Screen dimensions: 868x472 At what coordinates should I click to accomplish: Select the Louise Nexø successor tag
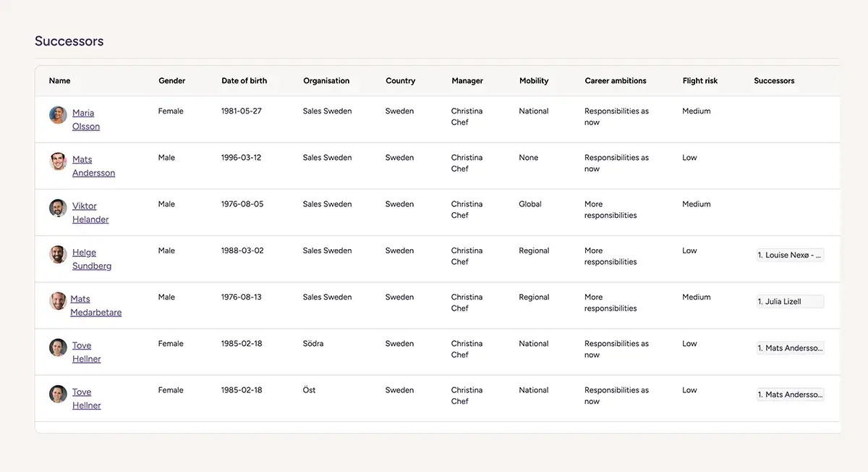790,255
